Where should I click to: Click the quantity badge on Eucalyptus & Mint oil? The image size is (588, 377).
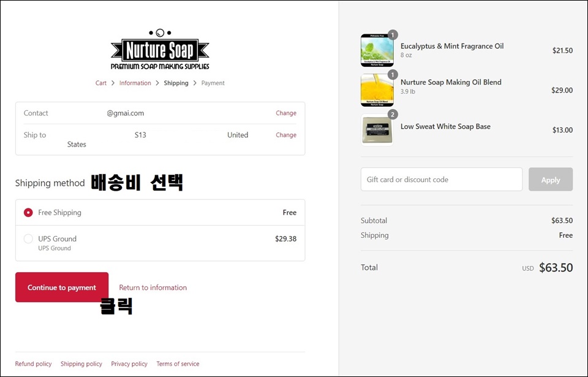(x=393, y=35)
